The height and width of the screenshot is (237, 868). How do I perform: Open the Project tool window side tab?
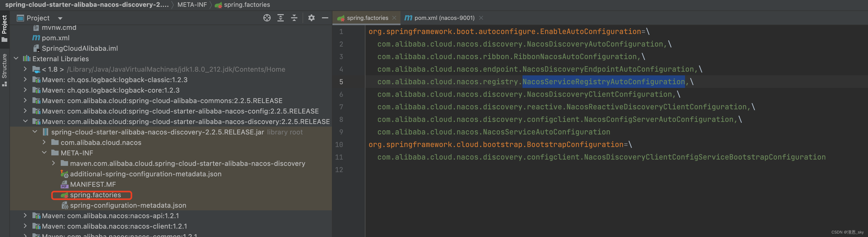(x=4, y=29)
